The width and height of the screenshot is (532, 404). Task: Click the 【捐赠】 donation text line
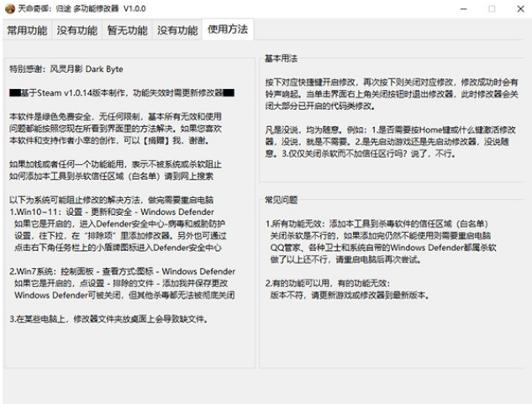click(109, 140)
